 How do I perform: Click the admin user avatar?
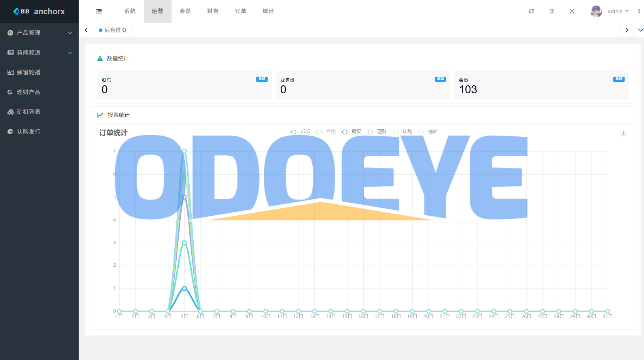click(596, 11)
